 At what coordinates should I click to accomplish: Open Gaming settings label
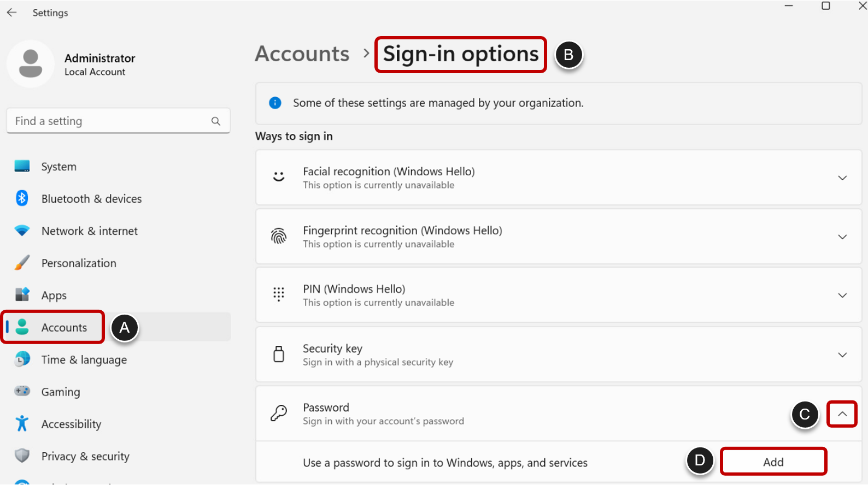click(x=61, y=392)
